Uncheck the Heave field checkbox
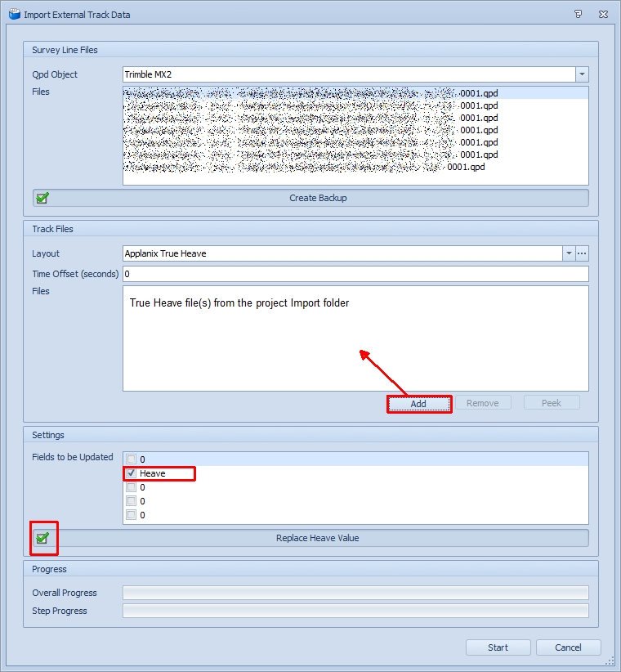The height and width of the screenshot is (672, 621). point(132,473)
